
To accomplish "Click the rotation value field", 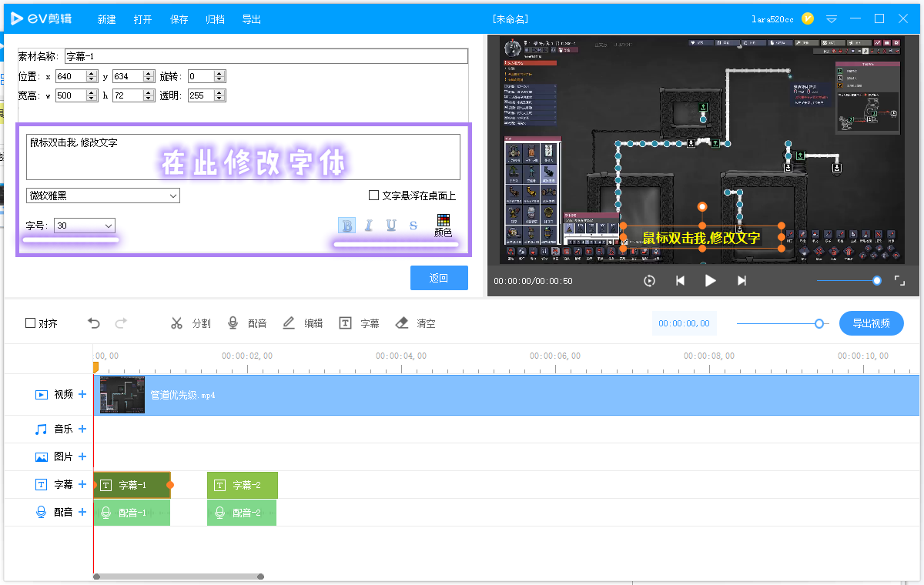I will [x=200, y=76].
